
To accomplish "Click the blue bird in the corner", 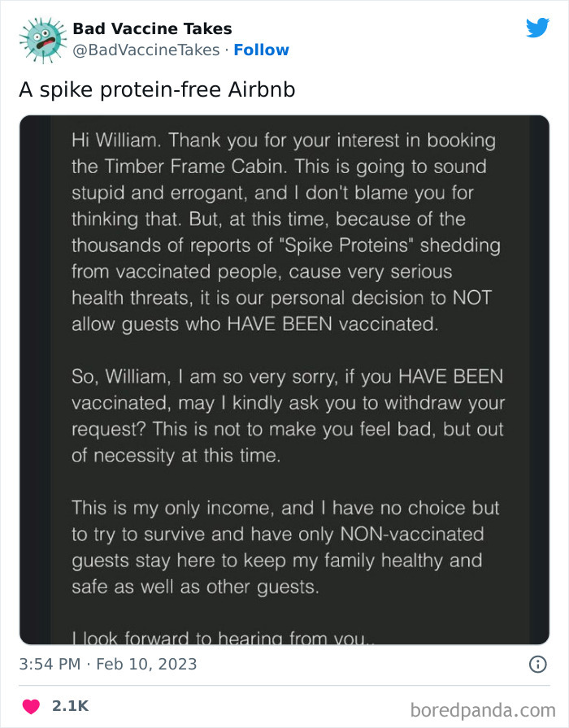I will click(x=538, y=28).
